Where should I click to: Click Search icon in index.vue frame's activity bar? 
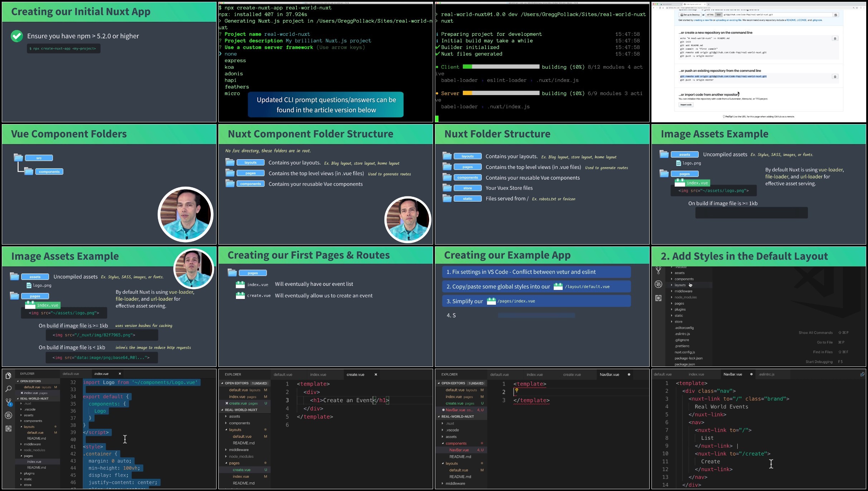[8, 389]
